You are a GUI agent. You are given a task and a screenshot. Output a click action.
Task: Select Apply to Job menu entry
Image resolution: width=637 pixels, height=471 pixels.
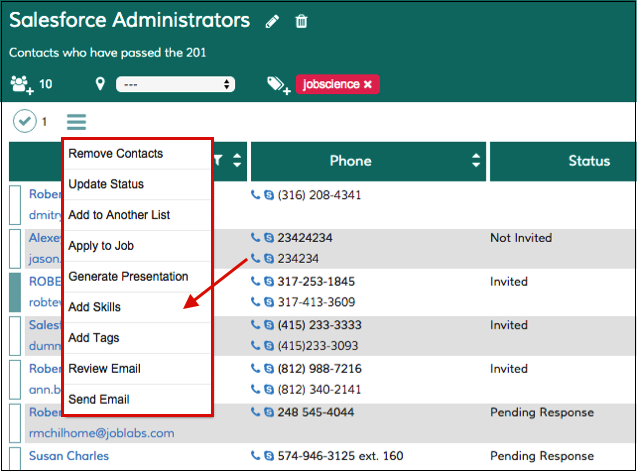tap(137, 246)
